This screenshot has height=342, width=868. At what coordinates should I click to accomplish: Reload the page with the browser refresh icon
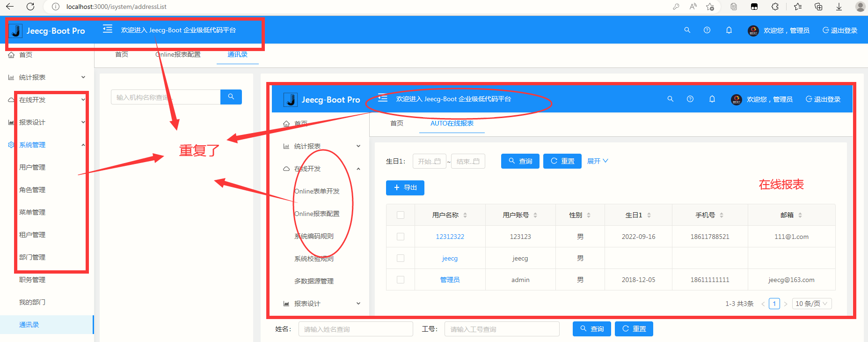30,7
